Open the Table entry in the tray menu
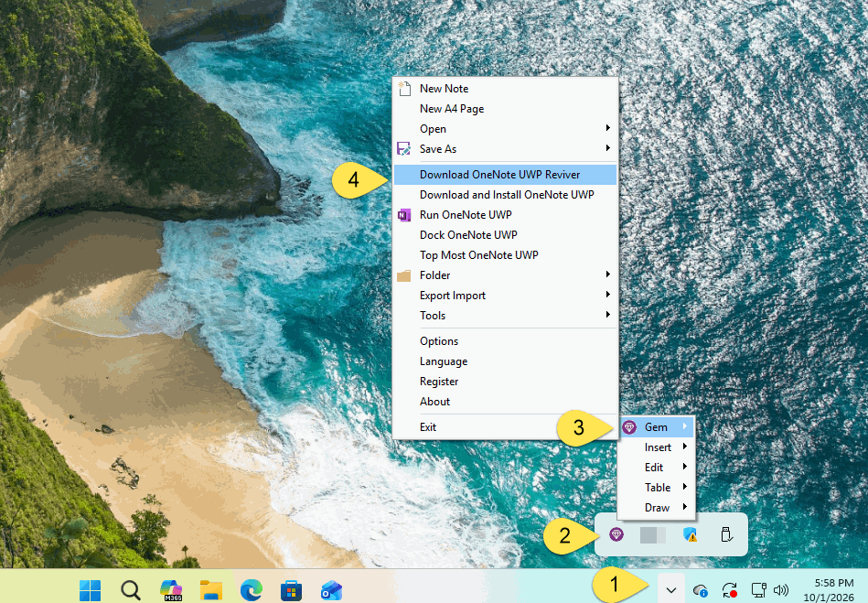 click(x=656, y=488)
